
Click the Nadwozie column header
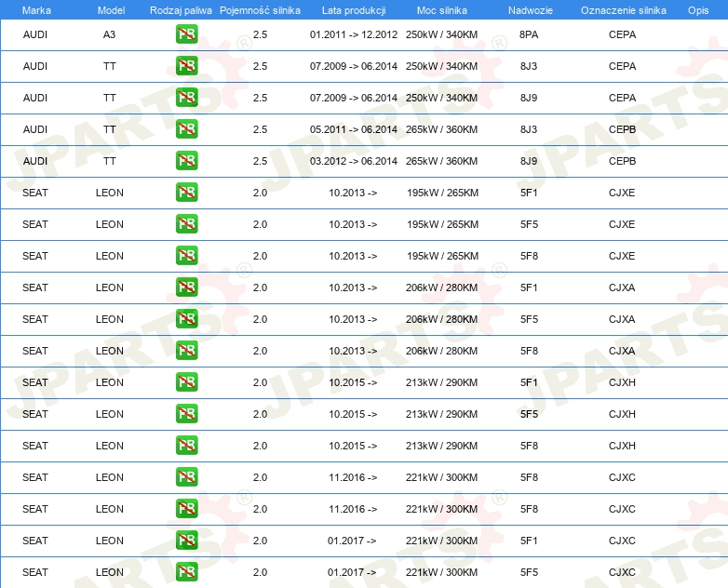coord(531,10)
